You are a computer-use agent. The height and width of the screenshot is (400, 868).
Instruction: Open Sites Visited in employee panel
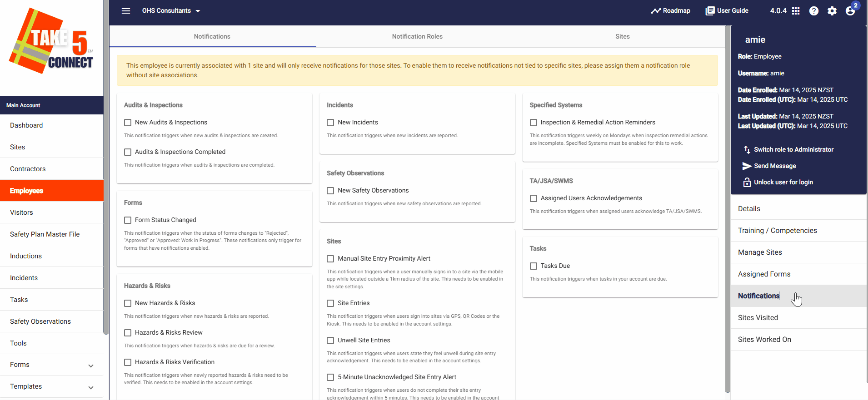(x=798, y=318)
